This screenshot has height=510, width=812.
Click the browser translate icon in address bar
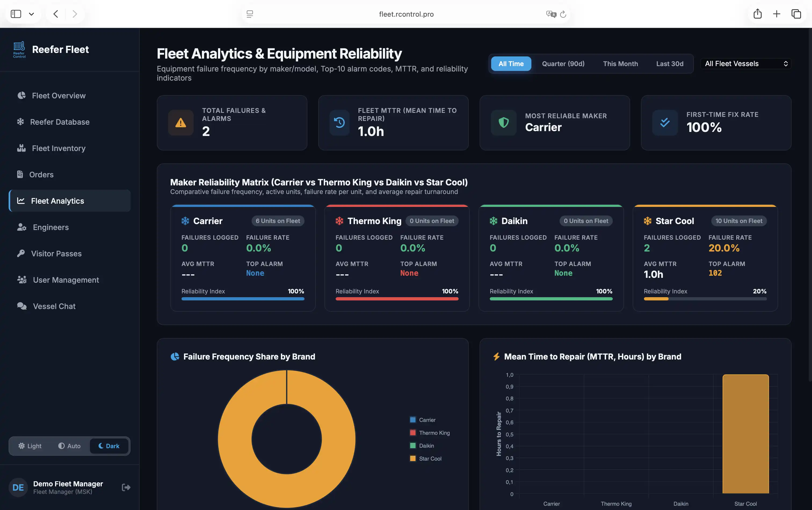coord(551,14)
